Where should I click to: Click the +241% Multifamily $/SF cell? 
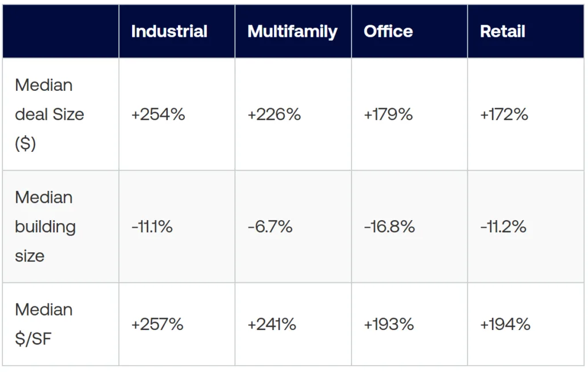coord(272,324)
